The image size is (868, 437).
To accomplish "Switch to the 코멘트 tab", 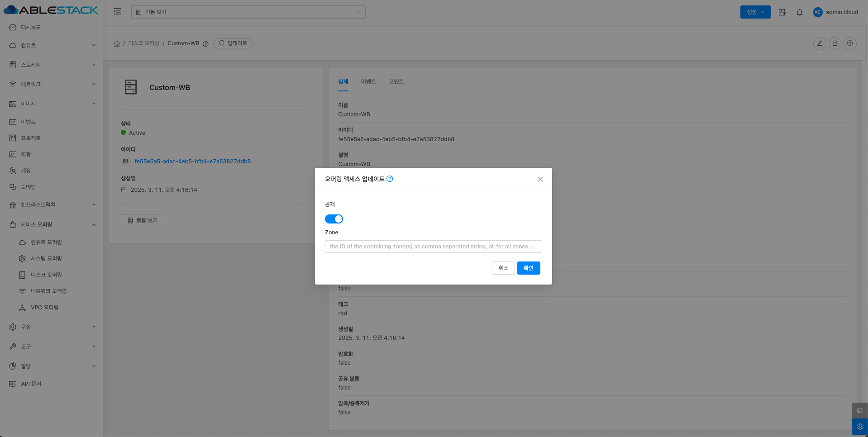I will pos(396,81).
